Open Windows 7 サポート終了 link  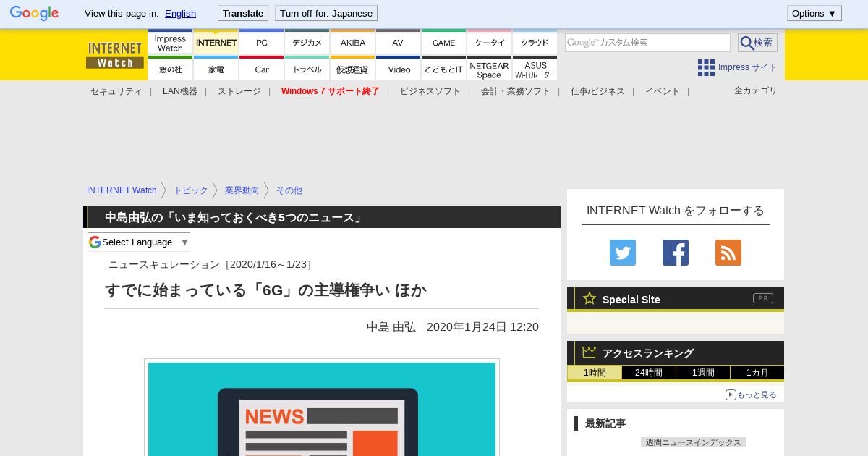point(330,91)
